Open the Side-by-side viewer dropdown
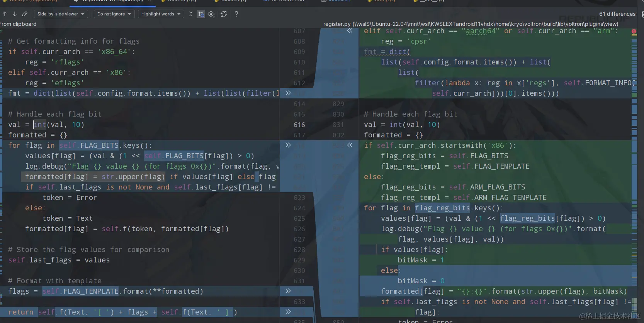Viewport: 644px width, 323px height. pyautogui.click(x=61, y=14)
